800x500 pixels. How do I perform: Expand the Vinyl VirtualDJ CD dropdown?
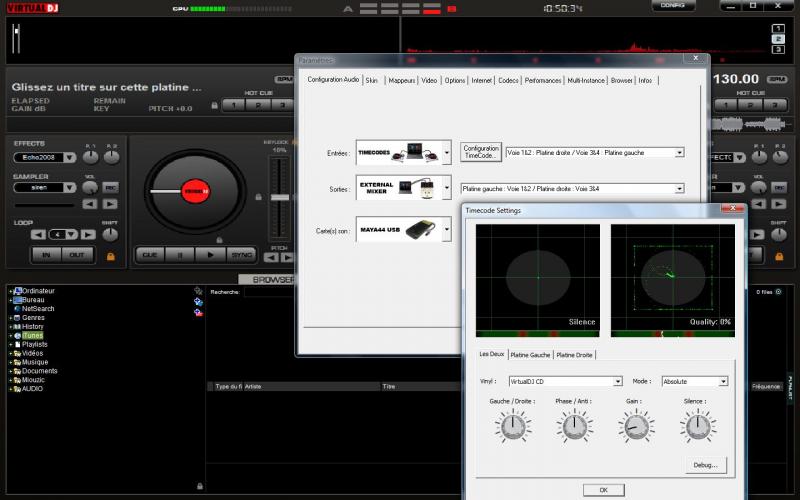[x=618, y=381]
